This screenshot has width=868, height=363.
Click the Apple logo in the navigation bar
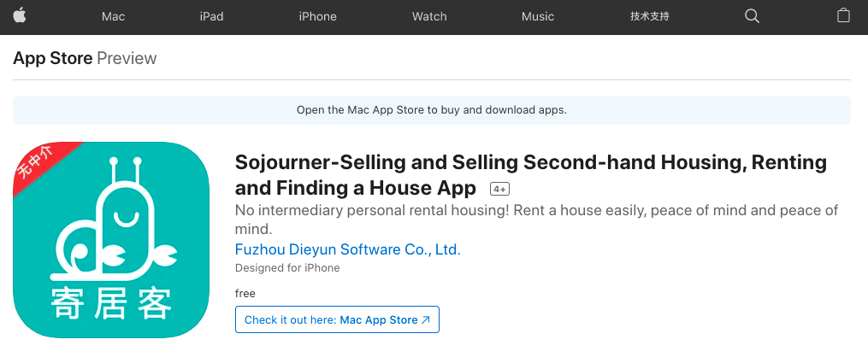(19, 16)
